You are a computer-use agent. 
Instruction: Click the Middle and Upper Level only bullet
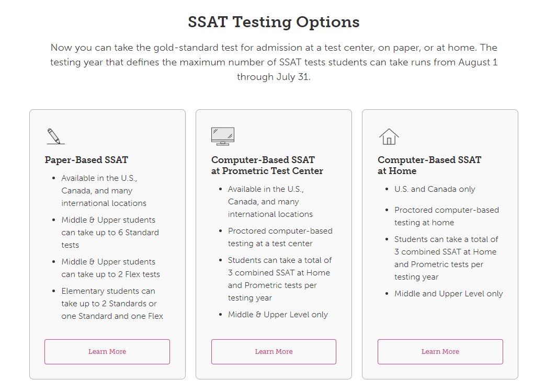point(448,294)
